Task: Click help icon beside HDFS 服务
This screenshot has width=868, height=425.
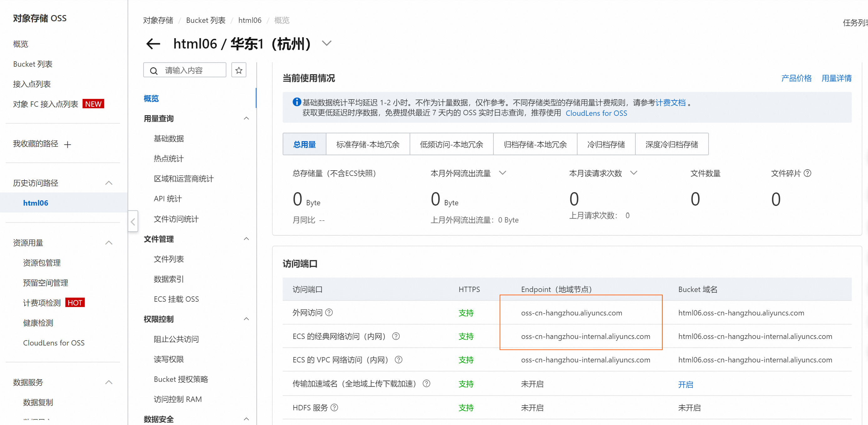Action: [334, 407]
